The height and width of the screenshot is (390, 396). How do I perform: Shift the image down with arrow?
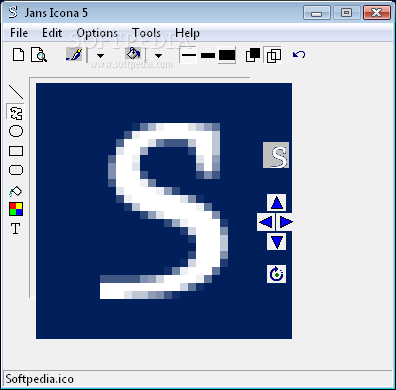tap(277, 241)
